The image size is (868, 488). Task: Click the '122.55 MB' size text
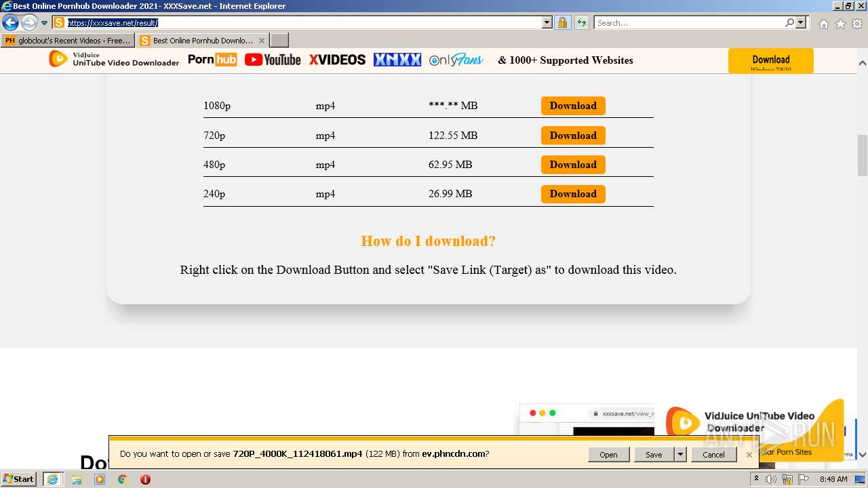click(x=453, y=136)
